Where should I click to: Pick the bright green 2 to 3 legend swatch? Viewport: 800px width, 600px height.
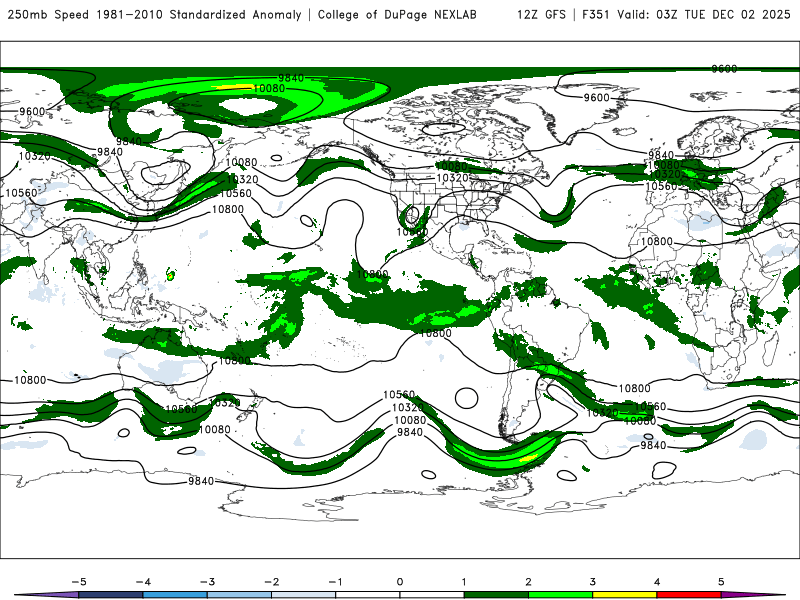click(560, 595)
